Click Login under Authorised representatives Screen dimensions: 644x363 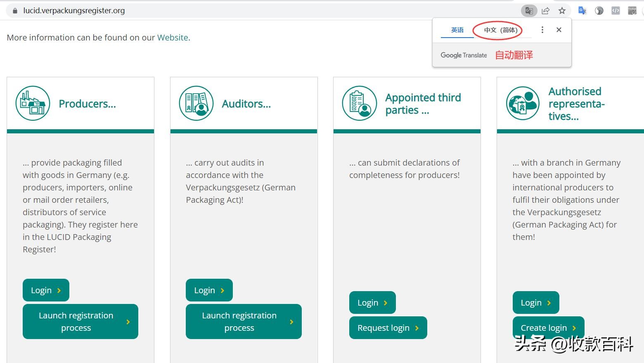536,303
